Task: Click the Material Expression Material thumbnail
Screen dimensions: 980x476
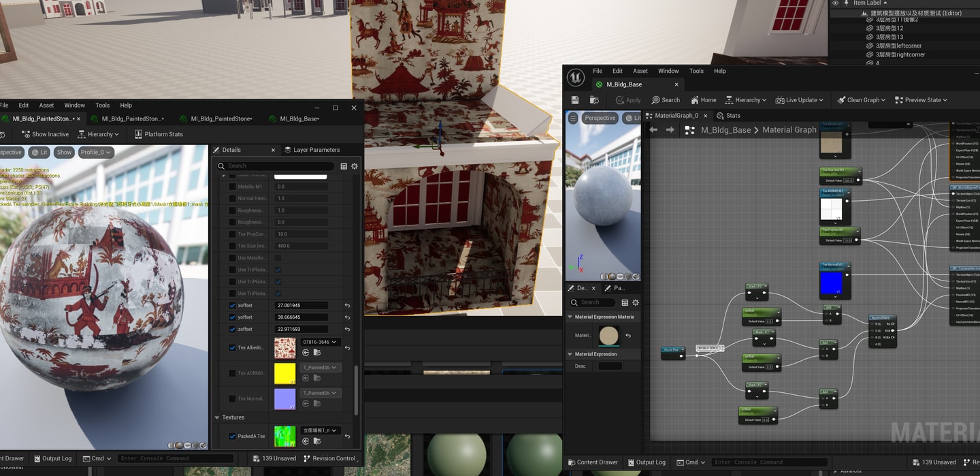Action: click(609, 336)
